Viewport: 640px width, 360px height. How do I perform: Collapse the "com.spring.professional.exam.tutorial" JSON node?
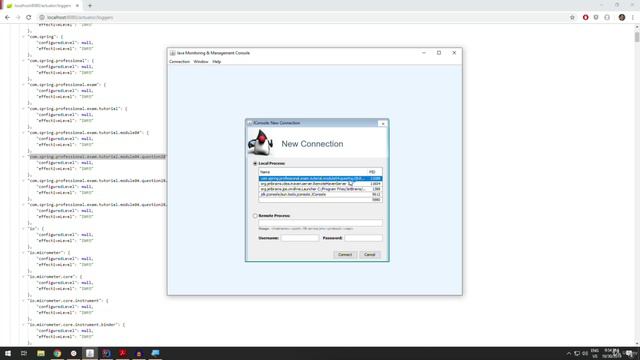pyautogui.click(x=23, y=109)
